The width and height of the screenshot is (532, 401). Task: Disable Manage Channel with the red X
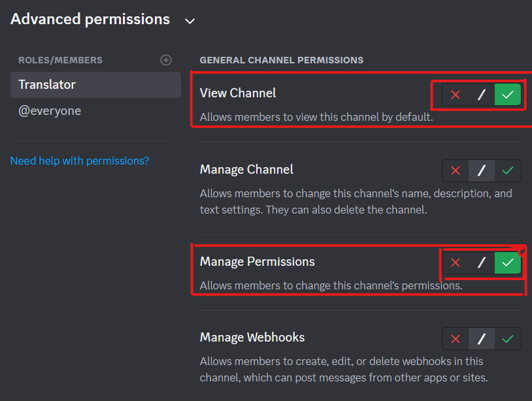(x=456, y=170)
